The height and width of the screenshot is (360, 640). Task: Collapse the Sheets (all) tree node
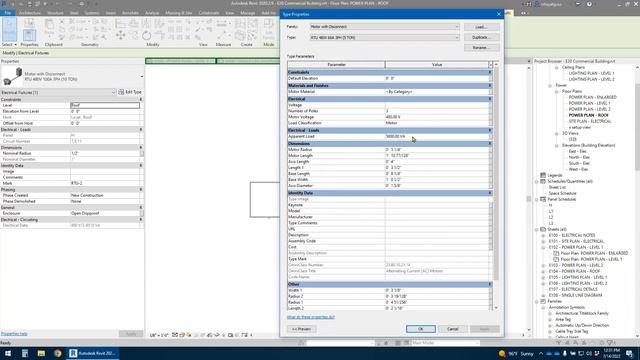[x=537, y=229]
